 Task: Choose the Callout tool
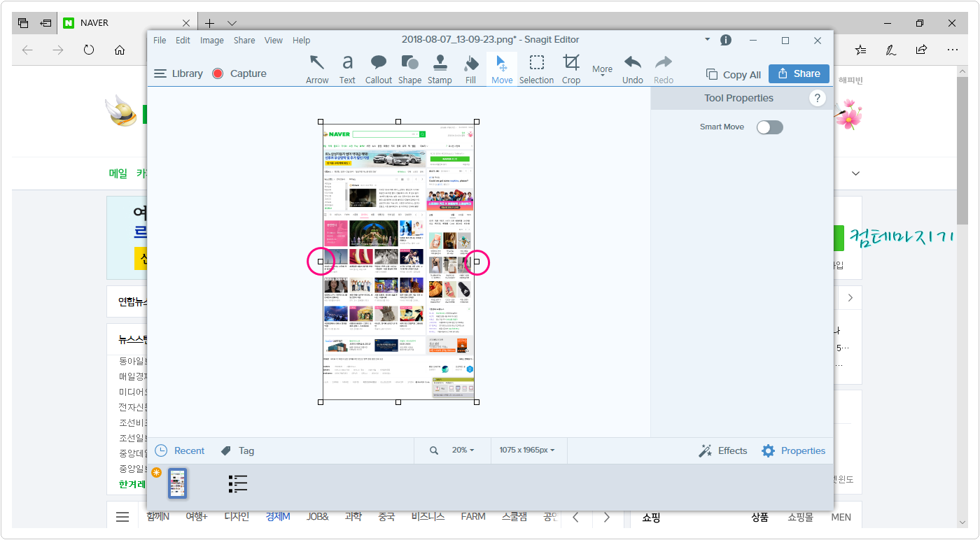(x=379, y=69)
